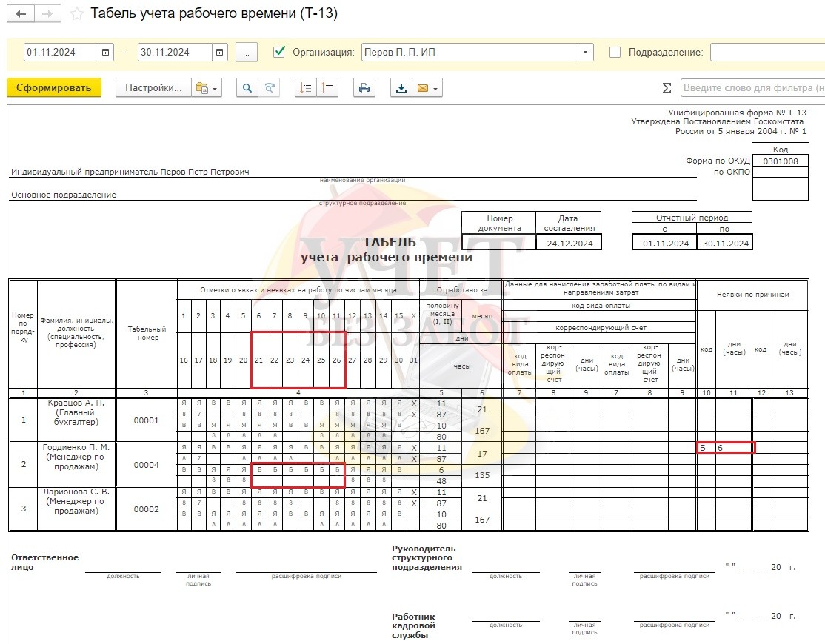
Task: Collapse all groups icon in toolbar
Action: click(x=327, y=88)
